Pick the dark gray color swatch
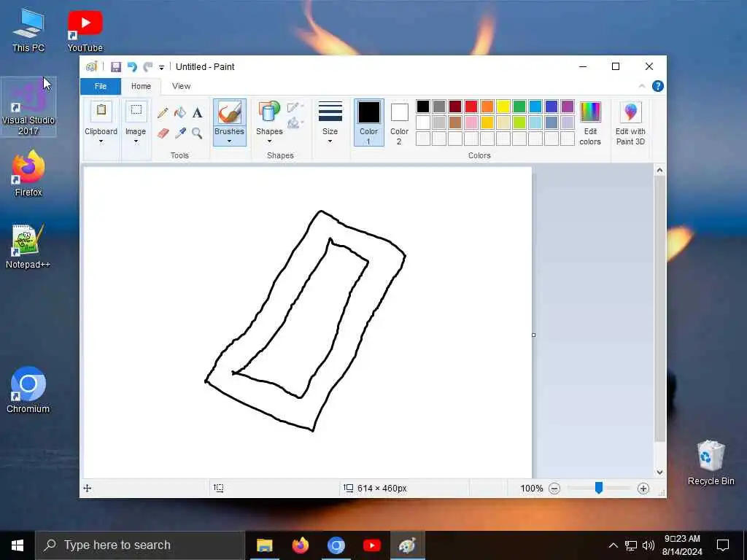This screenshot has width=747, height=560. [439, 106]
